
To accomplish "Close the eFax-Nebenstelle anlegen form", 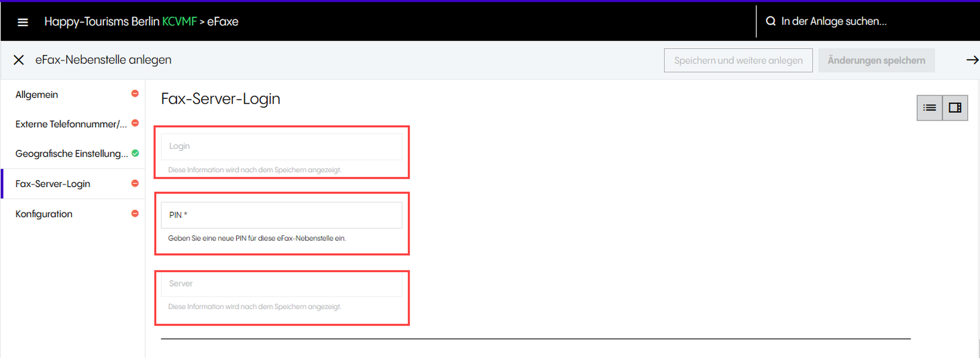I will tap(19, 60).
